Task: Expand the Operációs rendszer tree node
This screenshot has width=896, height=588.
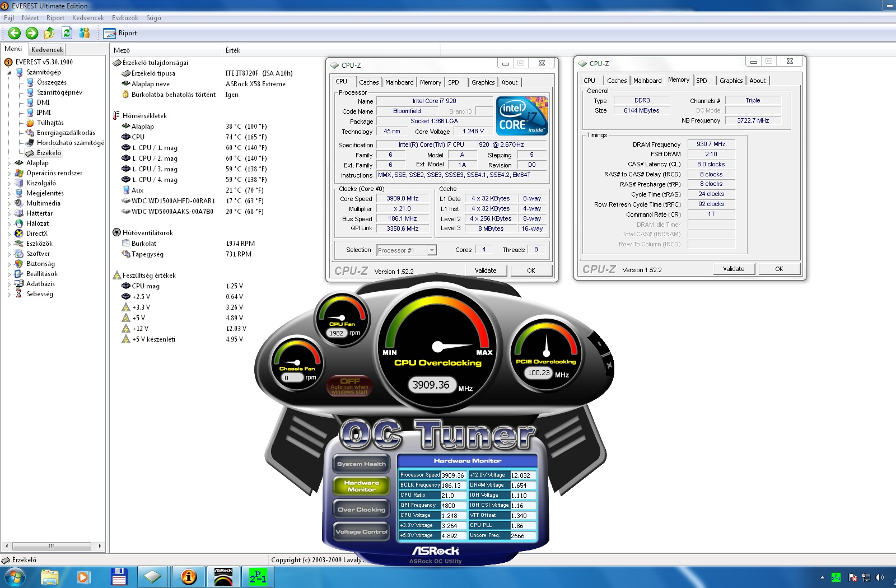Action: pos(10,174)
